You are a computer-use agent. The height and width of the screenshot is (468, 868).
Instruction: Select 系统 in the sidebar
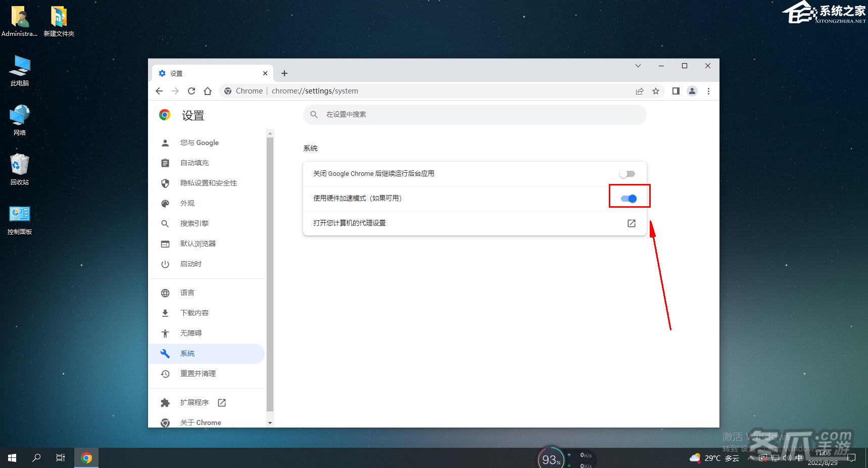coord(207,353)
